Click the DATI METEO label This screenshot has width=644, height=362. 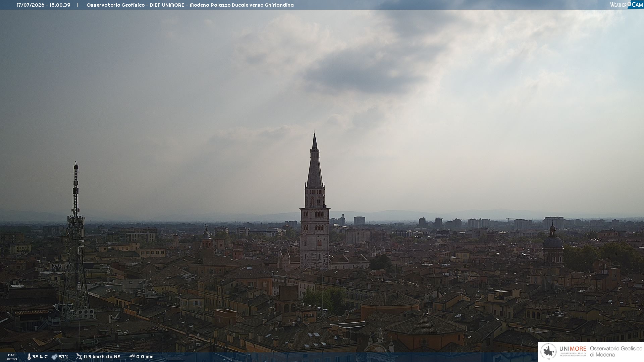12,357
